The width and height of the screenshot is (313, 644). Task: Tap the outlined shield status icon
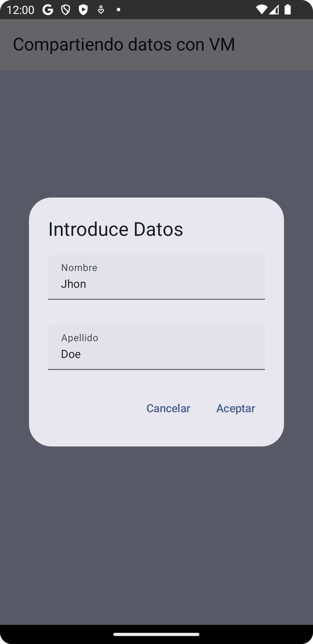[65, 10]
